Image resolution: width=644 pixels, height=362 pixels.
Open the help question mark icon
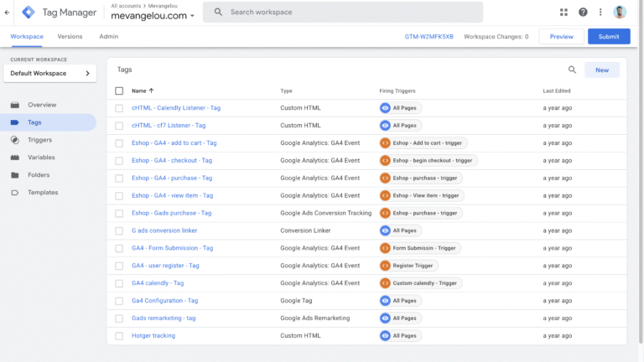pos(583,12)
